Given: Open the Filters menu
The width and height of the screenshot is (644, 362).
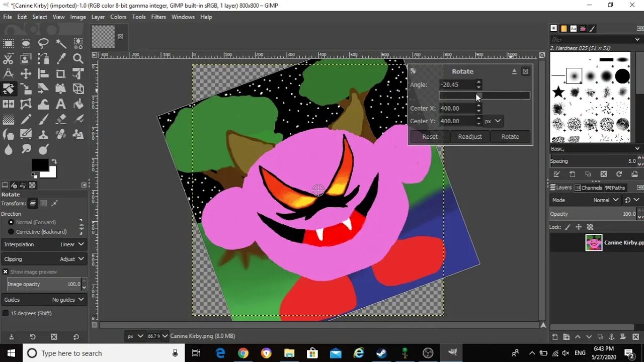Looking at the screenshot, I should click(158, 17).
